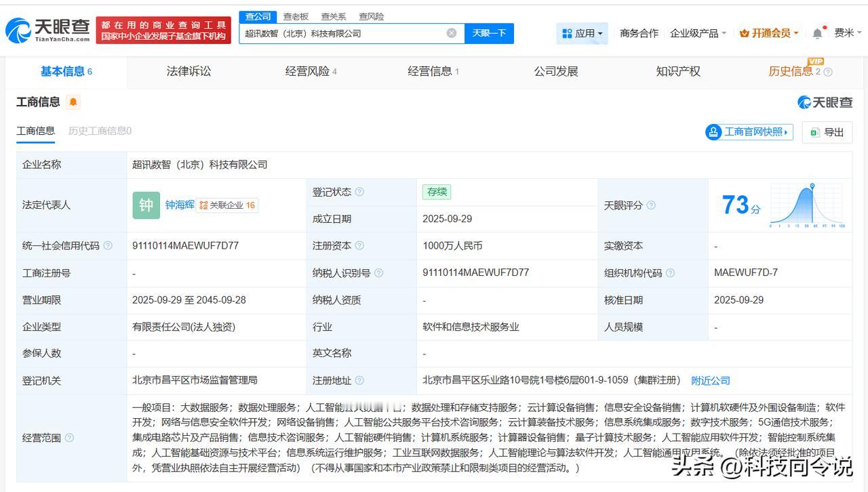Open the 知识产权 tab
Screen dimensions: 868x492
(678, 72)
